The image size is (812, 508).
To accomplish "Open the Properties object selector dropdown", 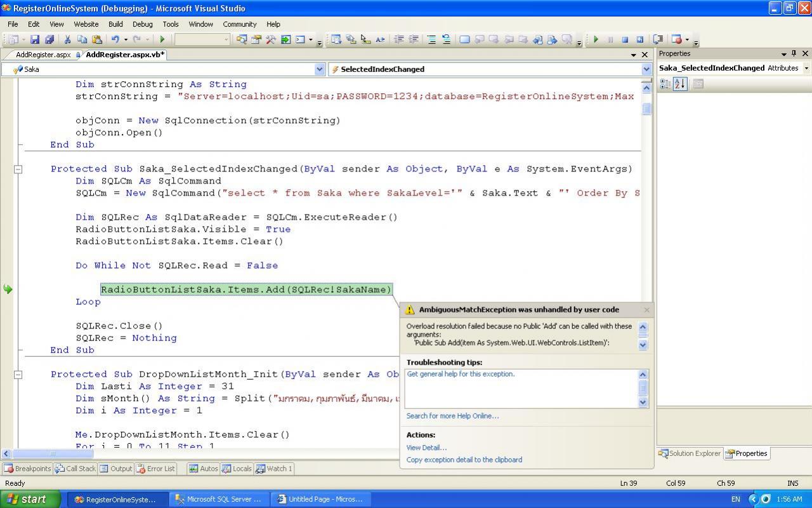I will pos(806,68).
